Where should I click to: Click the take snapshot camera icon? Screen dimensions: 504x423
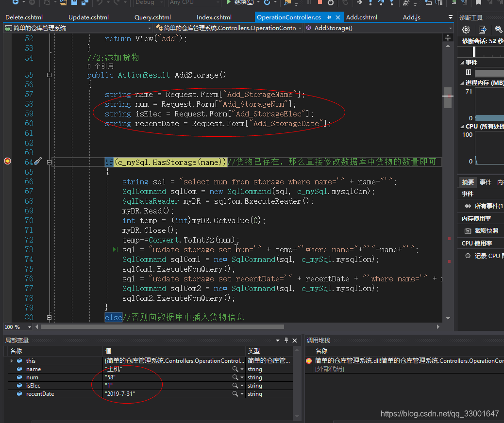point(468,231)
